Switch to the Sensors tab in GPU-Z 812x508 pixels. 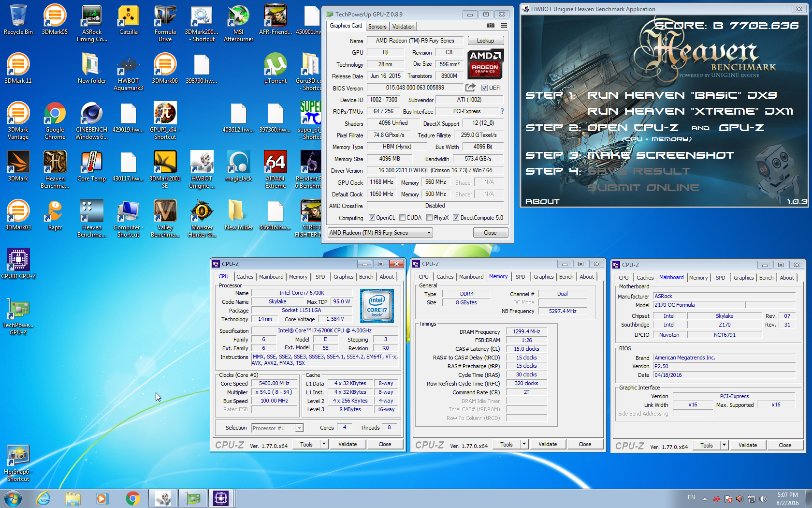[377, 27]
